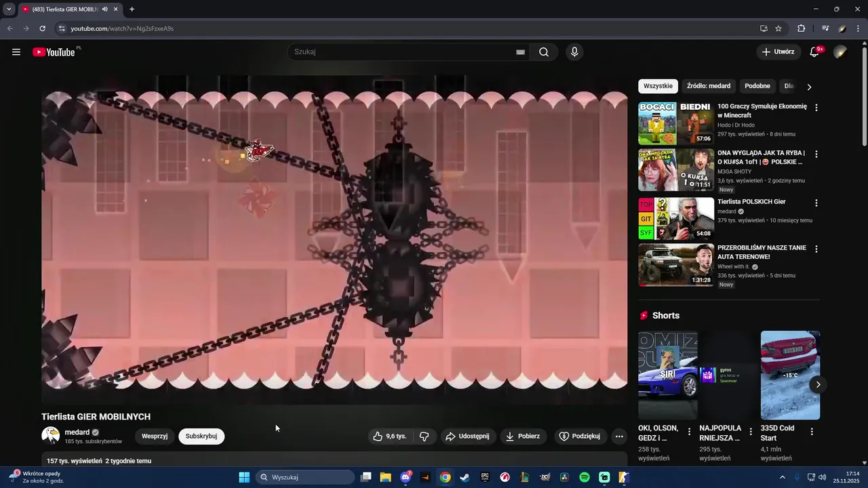Share the video with Udostępnij

467,436
